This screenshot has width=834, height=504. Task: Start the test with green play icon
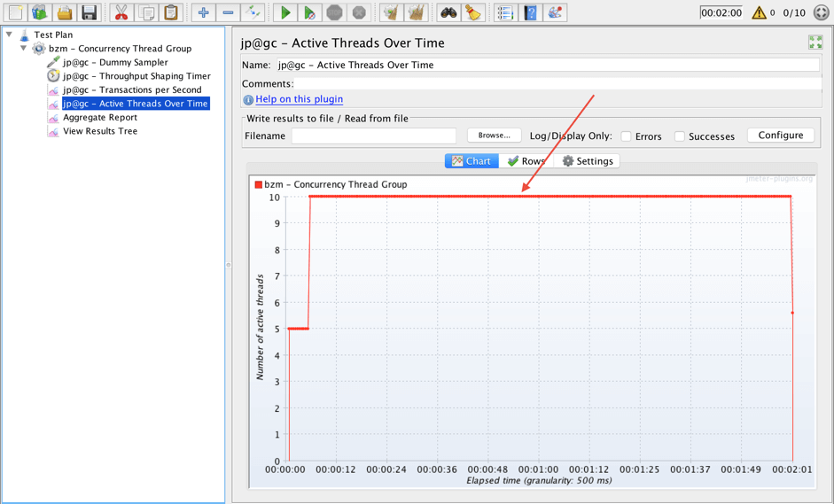[285, 12]
